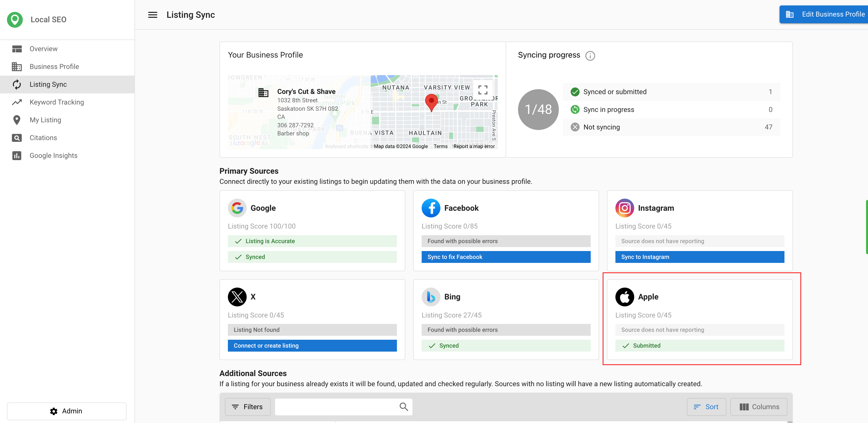This screenshot has width=868, height=423.
Task: Click the business name Cory's Cut & Shave
Action: click(306, 92)
